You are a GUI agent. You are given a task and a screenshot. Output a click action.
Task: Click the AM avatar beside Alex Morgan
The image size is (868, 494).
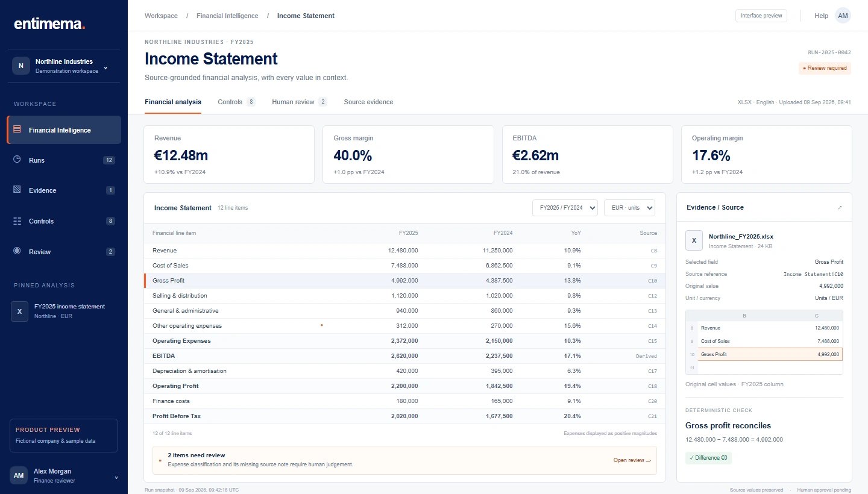pyautogui.click(x=19, y=475)
